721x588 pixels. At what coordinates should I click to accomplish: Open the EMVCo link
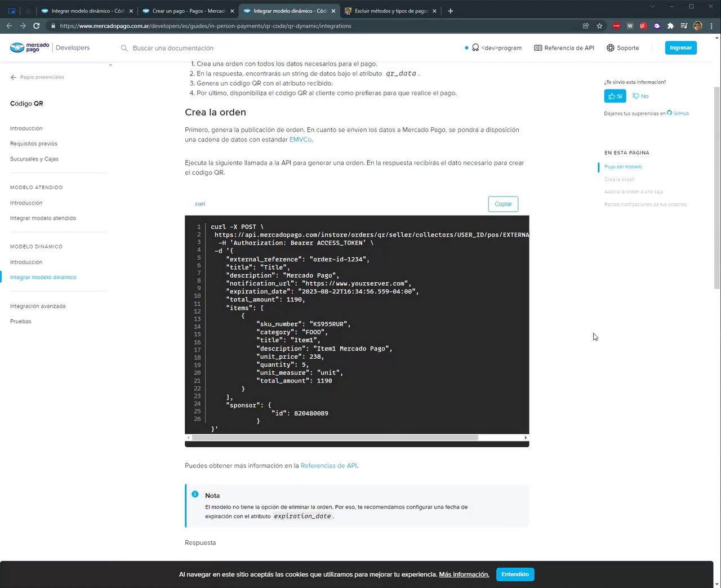(300, 140)
